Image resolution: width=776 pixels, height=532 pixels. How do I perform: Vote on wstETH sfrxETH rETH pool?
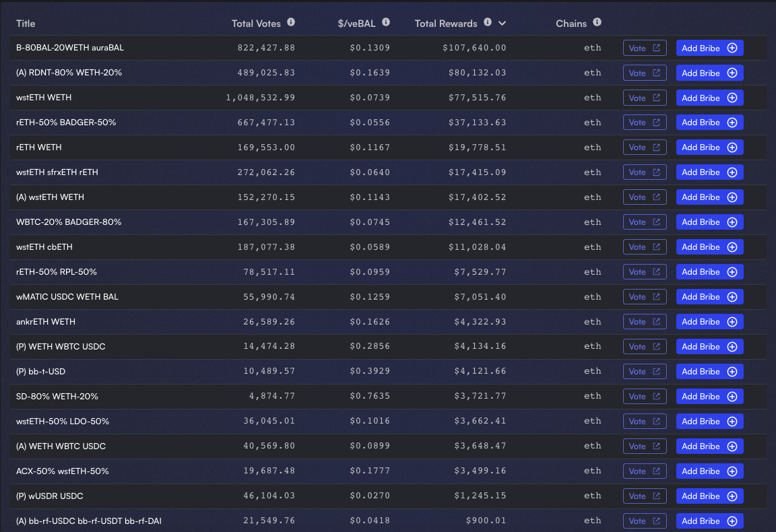[x=645, y=172]
